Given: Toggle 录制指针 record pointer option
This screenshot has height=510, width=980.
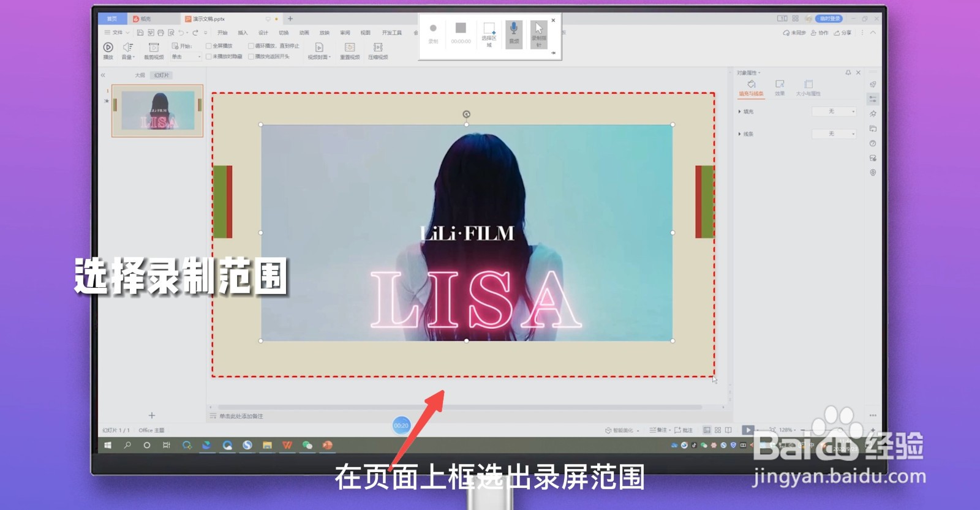Looking at the screenshot, I should pos(538,34).
